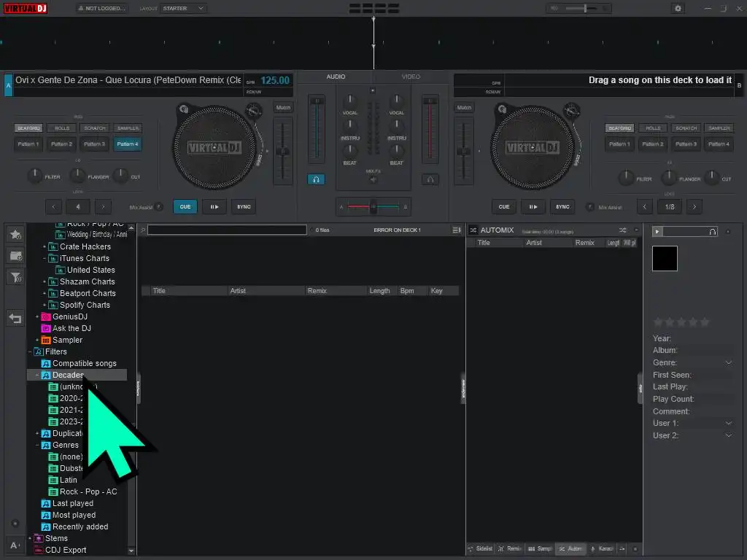Select Pattern 2 pad on right deck
Screen dimensions: 747x560
(653, 144)
